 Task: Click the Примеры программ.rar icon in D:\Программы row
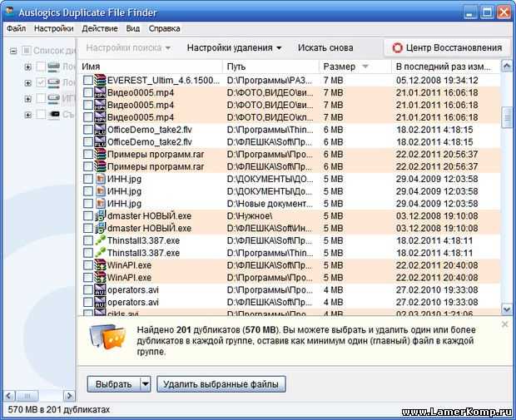[100, 154]
